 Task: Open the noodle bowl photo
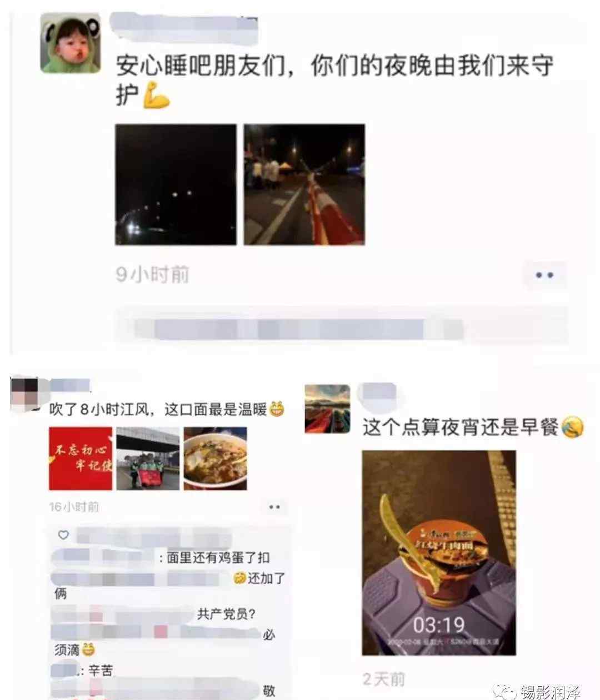click(x=215, y=459)
